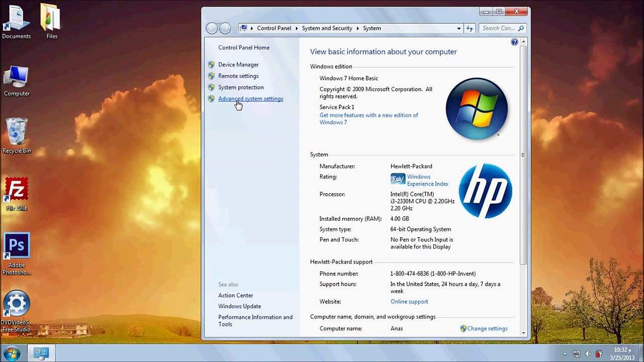Open Windows Experience Index link
Screen dimensions: 644x362
428,180
